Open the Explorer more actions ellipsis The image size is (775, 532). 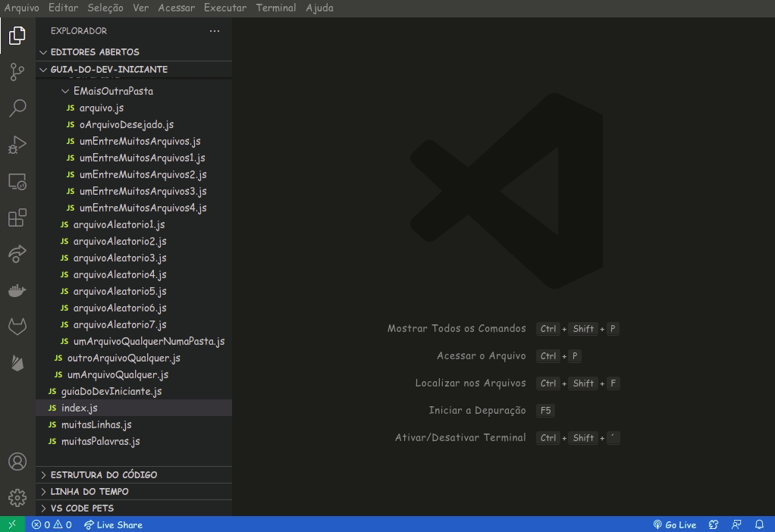click(215, 31)
